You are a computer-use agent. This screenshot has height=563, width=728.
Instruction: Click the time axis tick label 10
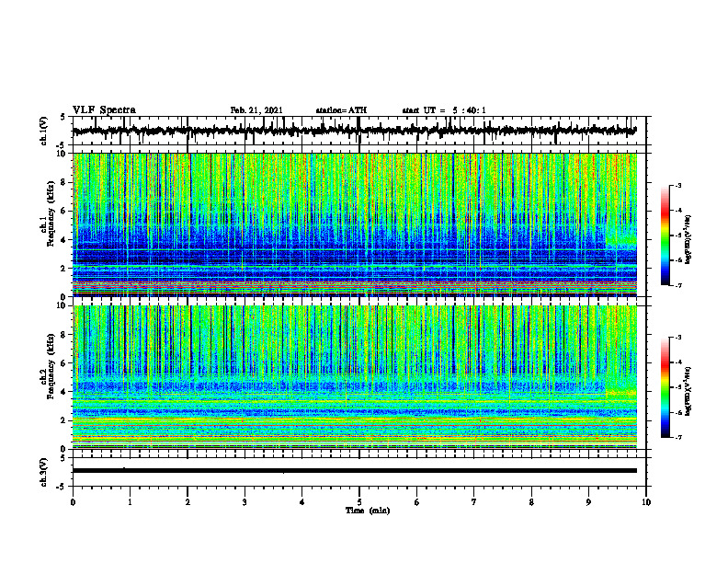(x=646, y=502)
